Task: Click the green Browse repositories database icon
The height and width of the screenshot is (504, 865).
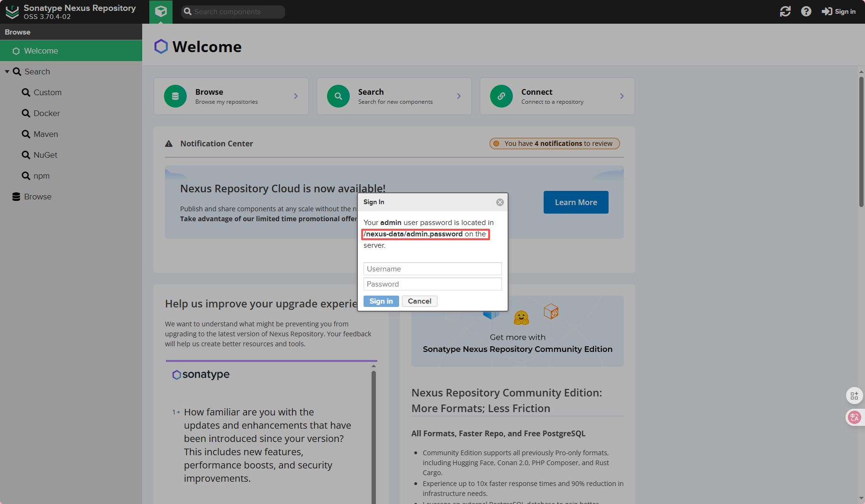Action: coord(175,96)
